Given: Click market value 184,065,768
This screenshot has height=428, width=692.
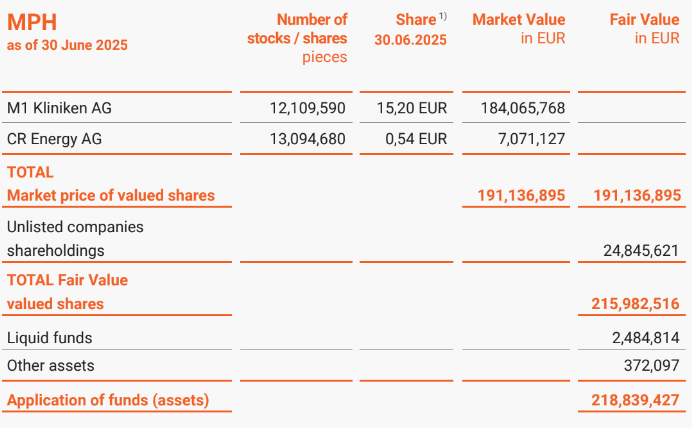Looking at the screenshot, I should pyautogui.click(x=517, y=107).
